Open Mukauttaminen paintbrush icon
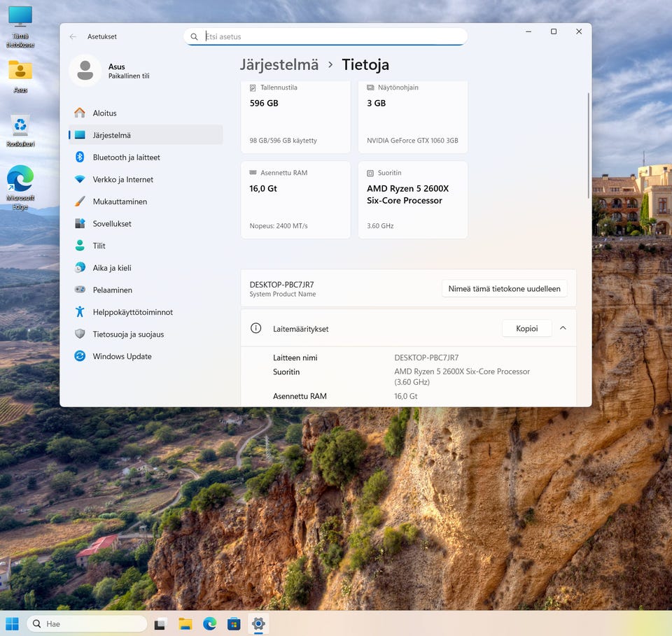Image resolution: width=672 pixels, height=636 pixels. click(x=80, y=202)
